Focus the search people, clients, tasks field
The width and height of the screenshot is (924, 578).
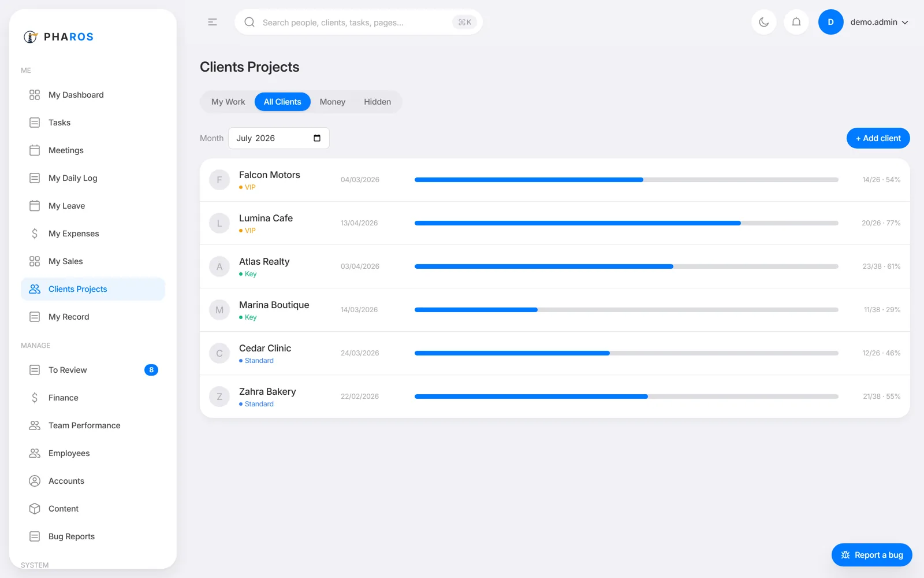[358, 22]
